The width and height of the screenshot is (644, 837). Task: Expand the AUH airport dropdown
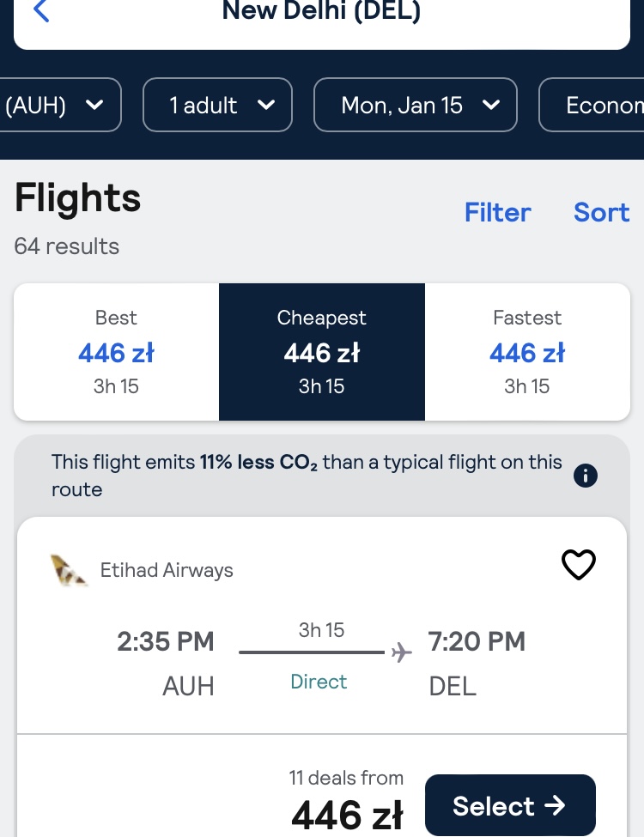click(x=60, y=105)
